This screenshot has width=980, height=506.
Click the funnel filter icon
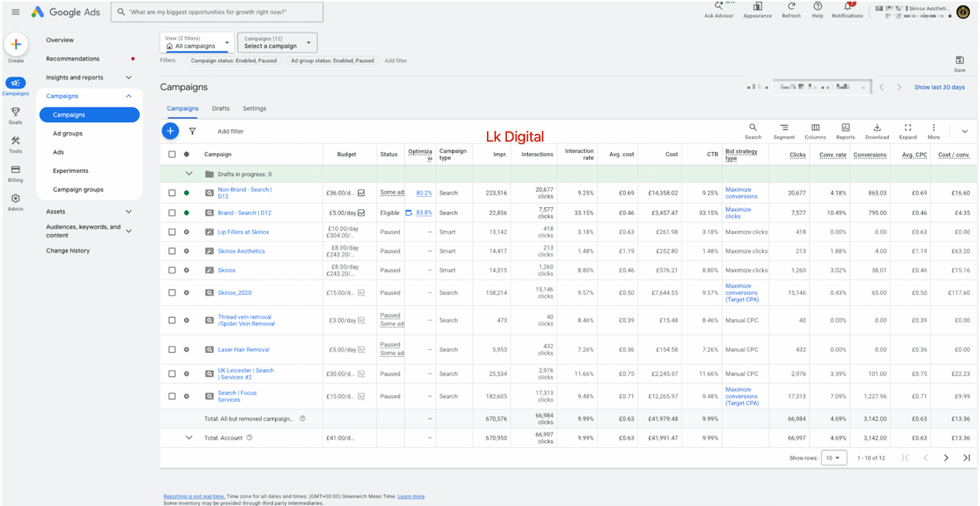(x=192, y=131)
